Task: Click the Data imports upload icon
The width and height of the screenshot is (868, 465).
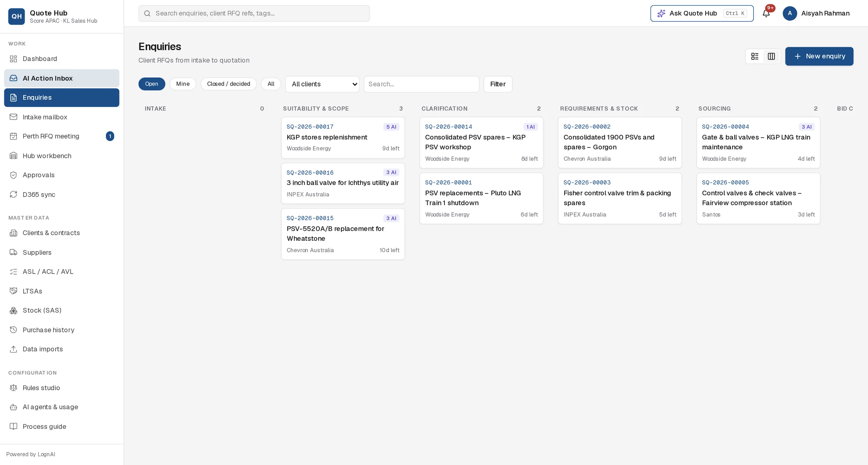Action: click(x=13, y=349)
